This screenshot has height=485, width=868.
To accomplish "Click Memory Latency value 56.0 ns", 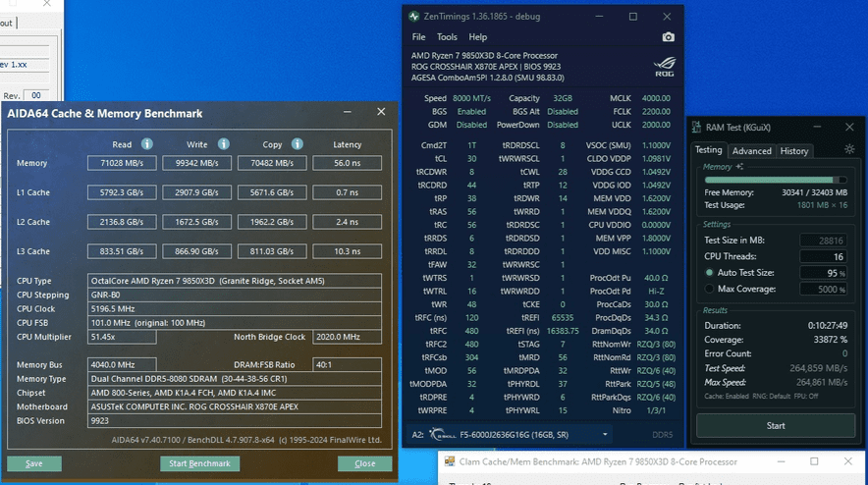I will click(347, 163).
